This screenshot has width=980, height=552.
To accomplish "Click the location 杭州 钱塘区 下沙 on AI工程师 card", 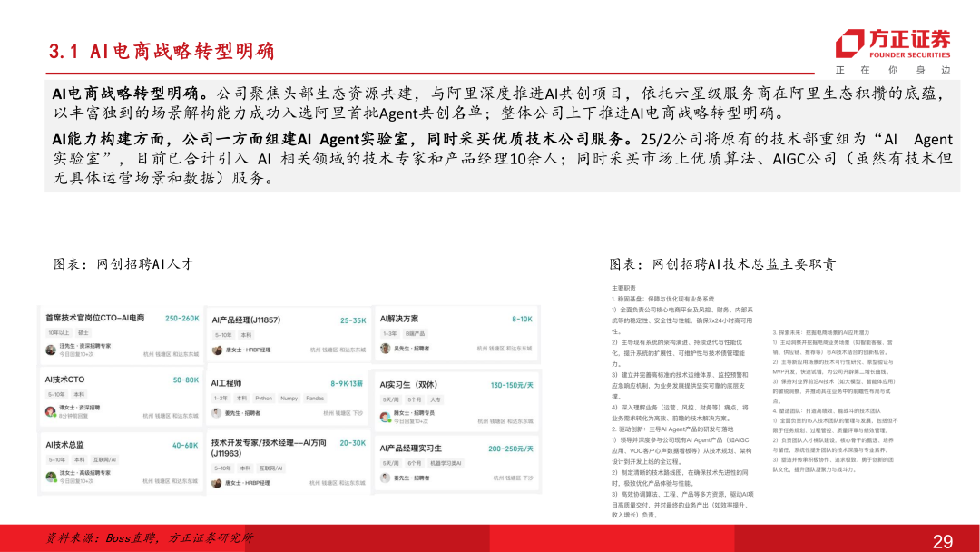I will 343,413.
